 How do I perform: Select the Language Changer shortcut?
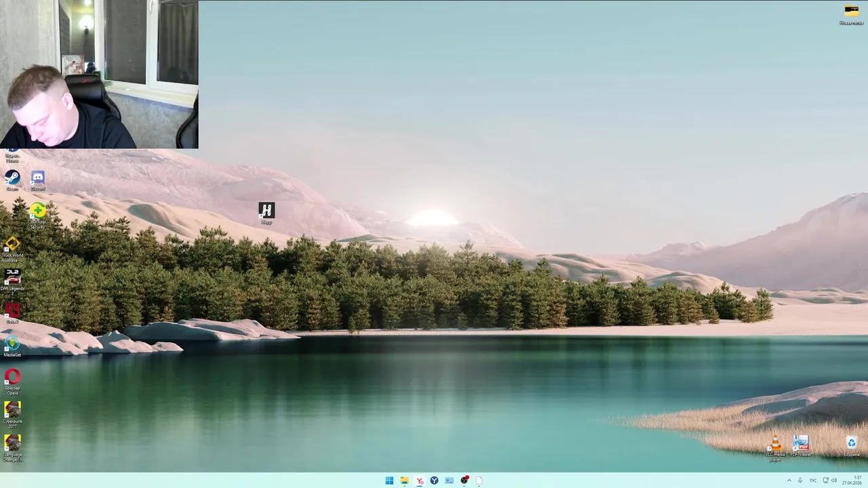point(12,449)
